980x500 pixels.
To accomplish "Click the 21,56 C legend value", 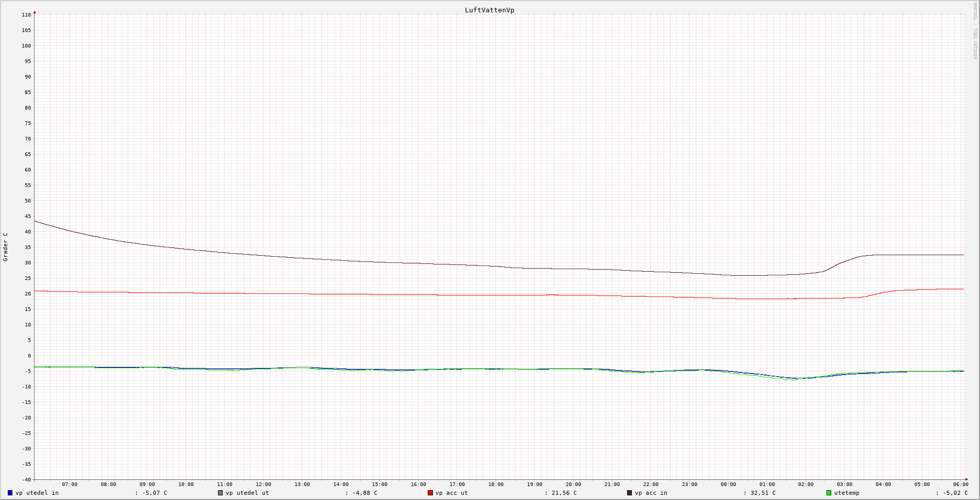I will 564,493.
